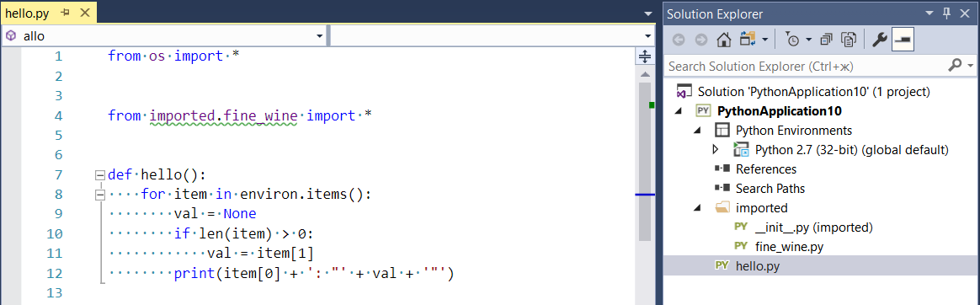Screen dimensions: 980x305
Task: Open the search options dropdown arrow
Action: 970,66
